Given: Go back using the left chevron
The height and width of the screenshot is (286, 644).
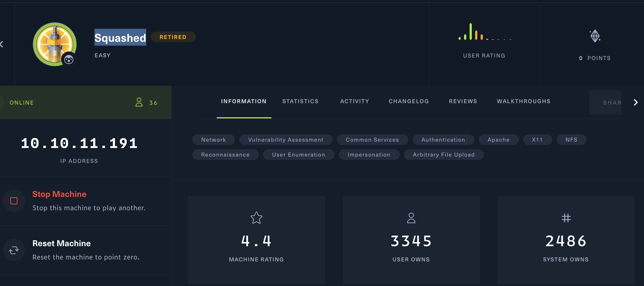Looking at the screenshot, I should click(x=2, y=44).
